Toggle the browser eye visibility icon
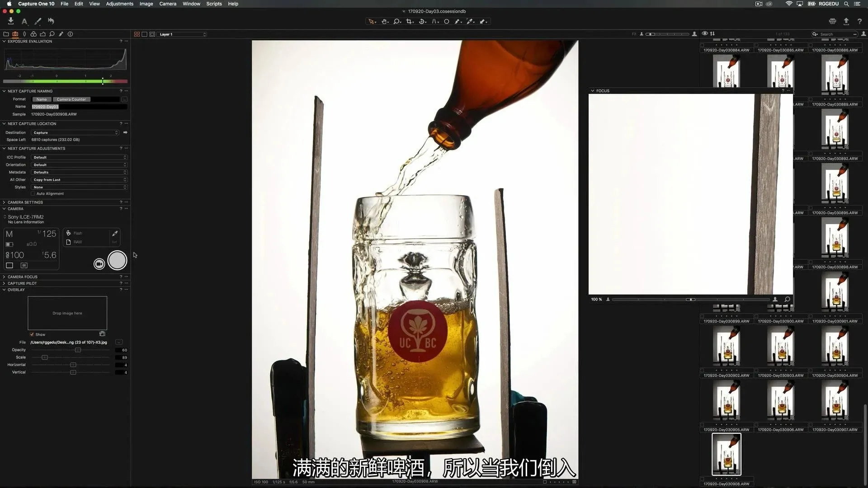Image resolution: width=868 pixels, height=488 pixels. coord(704,34)
